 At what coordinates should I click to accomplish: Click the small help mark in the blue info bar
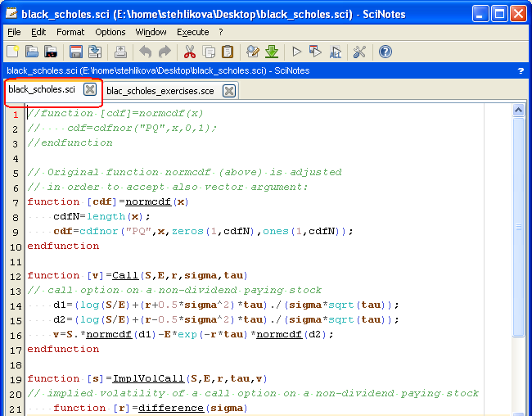(521, 70)
